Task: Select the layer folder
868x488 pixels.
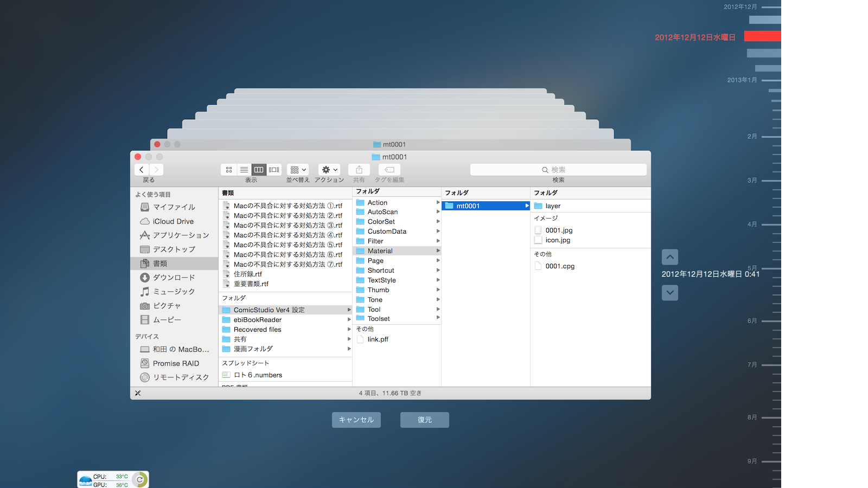Action: (553, 206)
